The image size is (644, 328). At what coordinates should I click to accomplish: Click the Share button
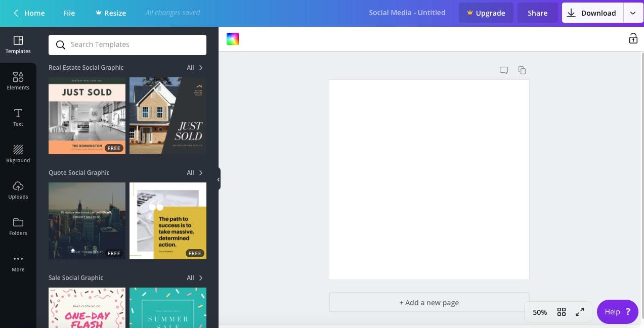click(x=537, y=13)
